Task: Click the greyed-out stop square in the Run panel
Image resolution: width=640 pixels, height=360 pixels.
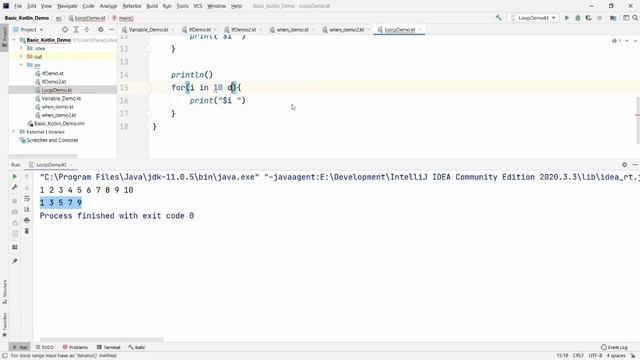Action: 15,201
